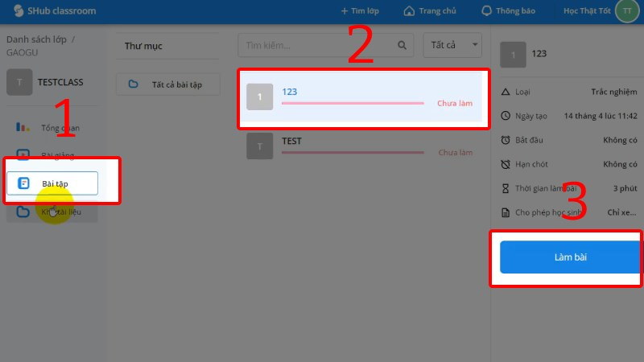
Task: Click the folder icon beside Tất cả bài tập
Action: [x=133, y=84]
